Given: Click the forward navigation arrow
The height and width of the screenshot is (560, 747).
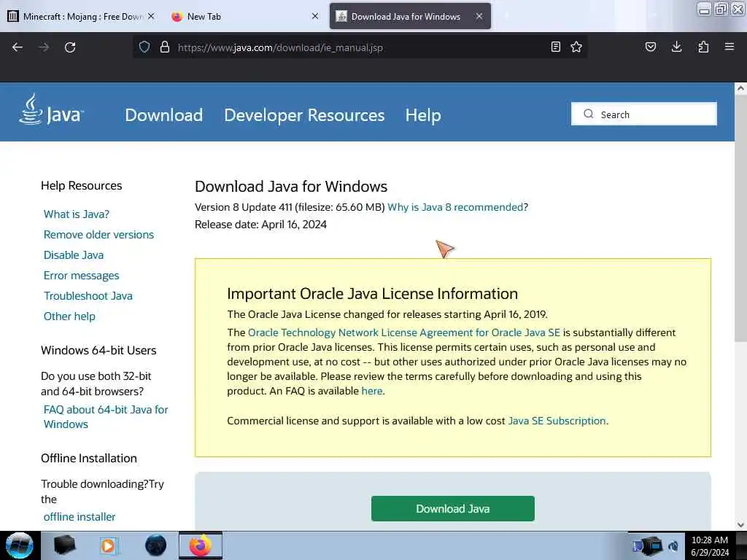Looking at the screenshot, I should [x=44, y=47].
